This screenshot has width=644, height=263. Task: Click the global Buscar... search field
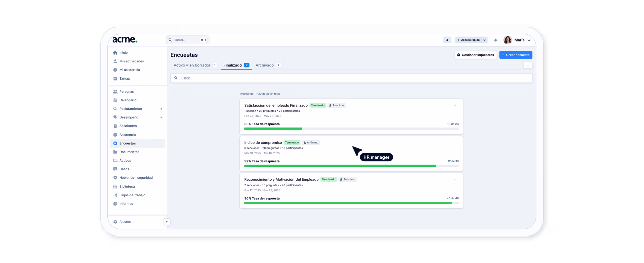coord(187,40)
